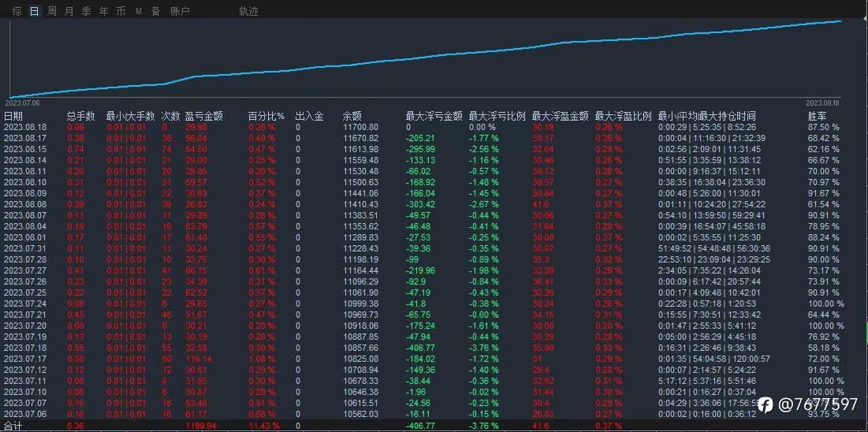Switch to the 年 yearly tab
Viewport: 868px width, 432px height.
[x=103, y=11]
